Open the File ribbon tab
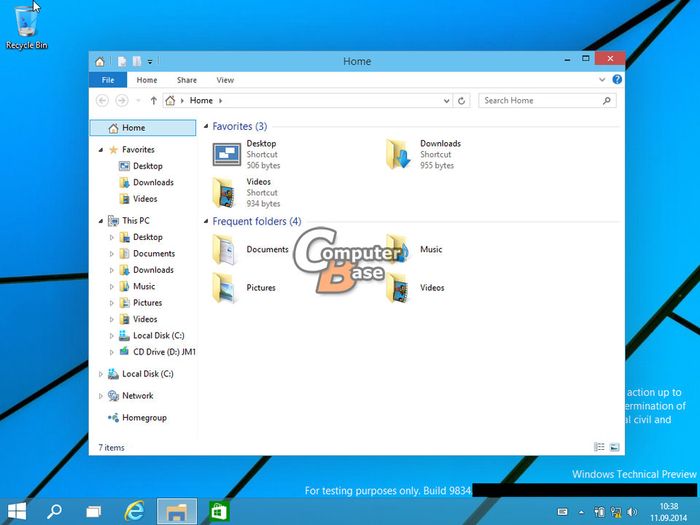700x525 pixels. click(108, 80)
